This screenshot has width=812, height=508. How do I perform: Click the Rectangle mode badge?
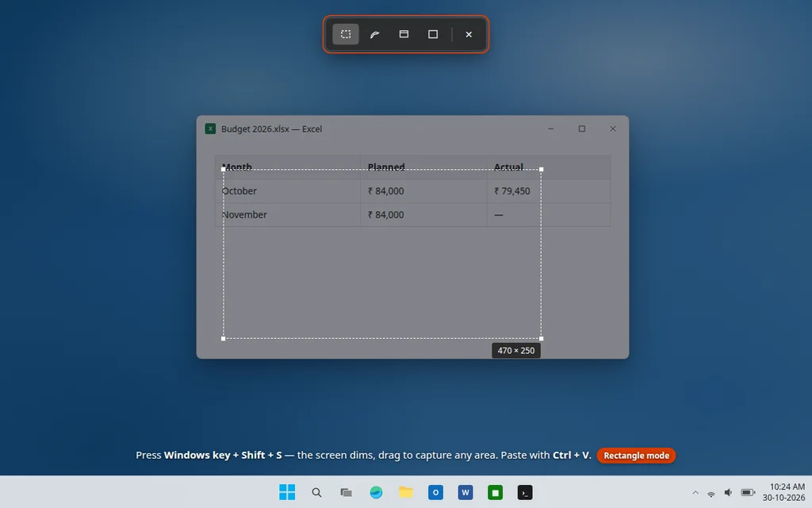[636, 455]
